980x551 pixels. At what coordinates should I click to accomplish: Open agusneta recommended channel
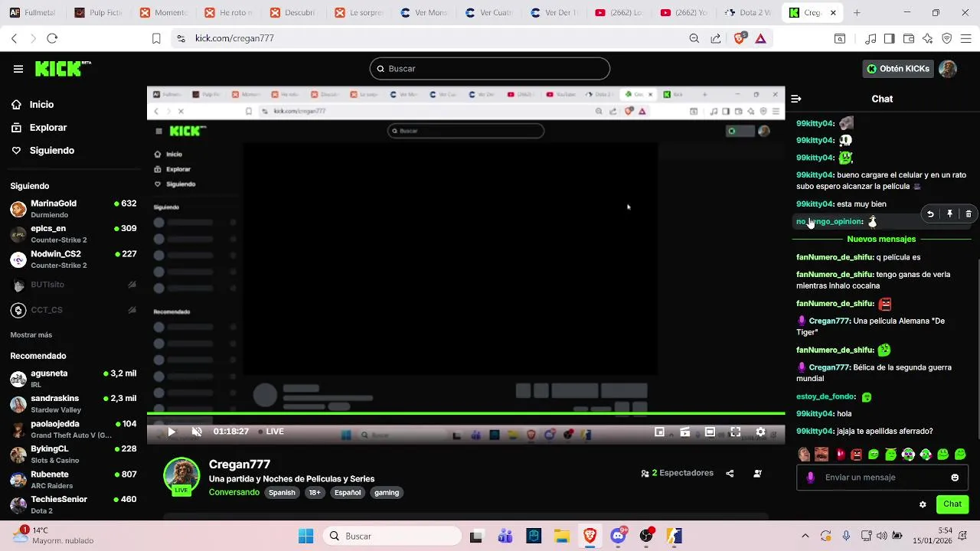click(x=73, y=379)
